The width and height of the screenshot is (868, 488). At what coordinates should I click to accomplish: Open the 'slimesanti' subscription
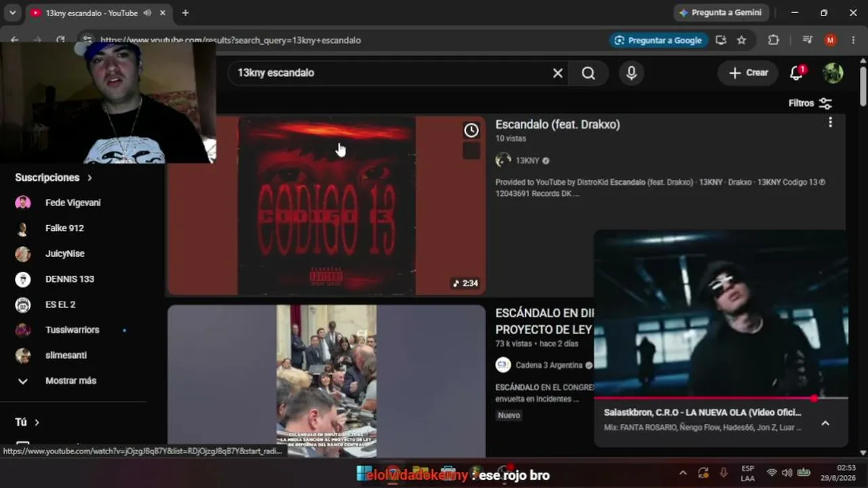coord(73,355)
